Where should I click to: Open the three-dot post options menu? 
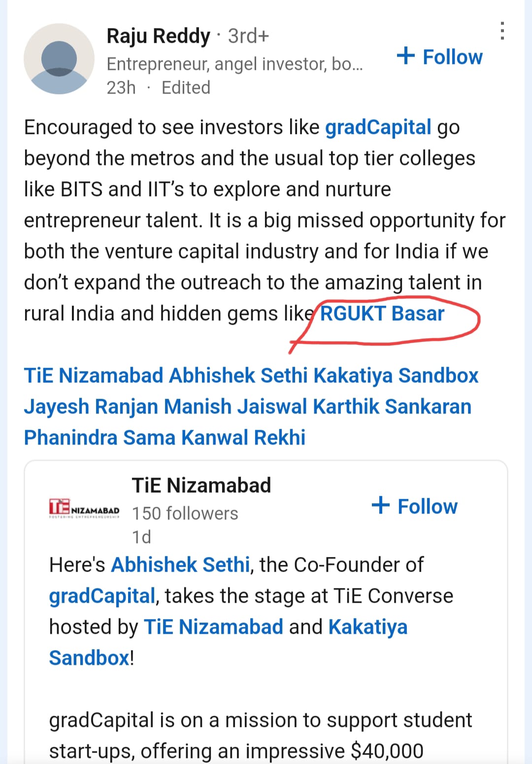point(502,31)
